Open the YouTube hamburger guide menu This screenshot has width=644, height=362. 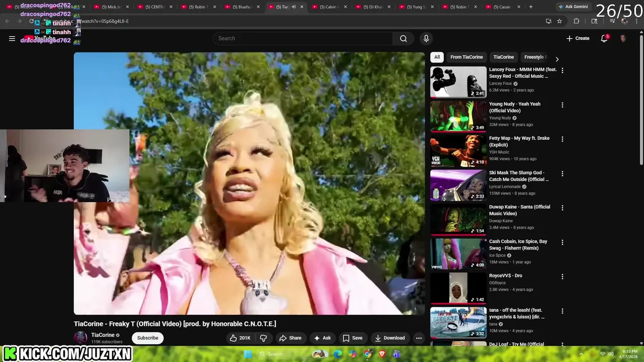[12, 38]
